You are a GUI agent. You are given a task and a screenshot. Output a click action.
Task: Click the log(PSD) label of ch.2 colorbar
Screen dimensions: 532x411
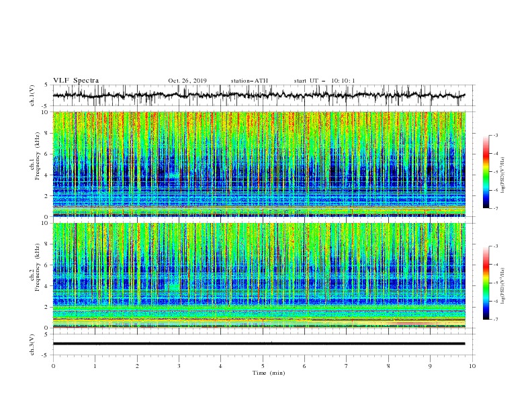[502, 285]
